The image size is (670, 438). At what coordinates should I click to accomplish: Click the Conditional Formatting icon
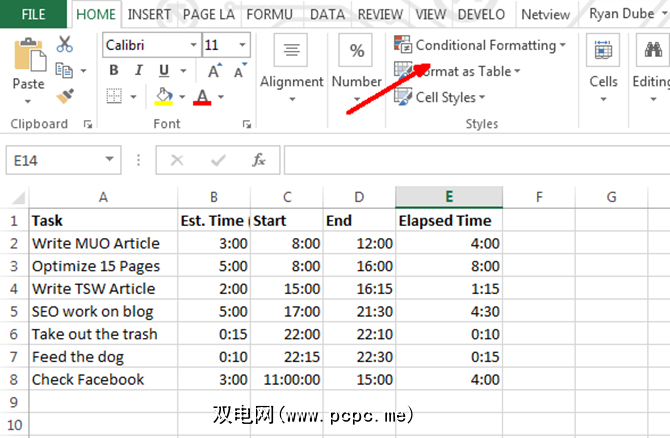pos(403,44)
